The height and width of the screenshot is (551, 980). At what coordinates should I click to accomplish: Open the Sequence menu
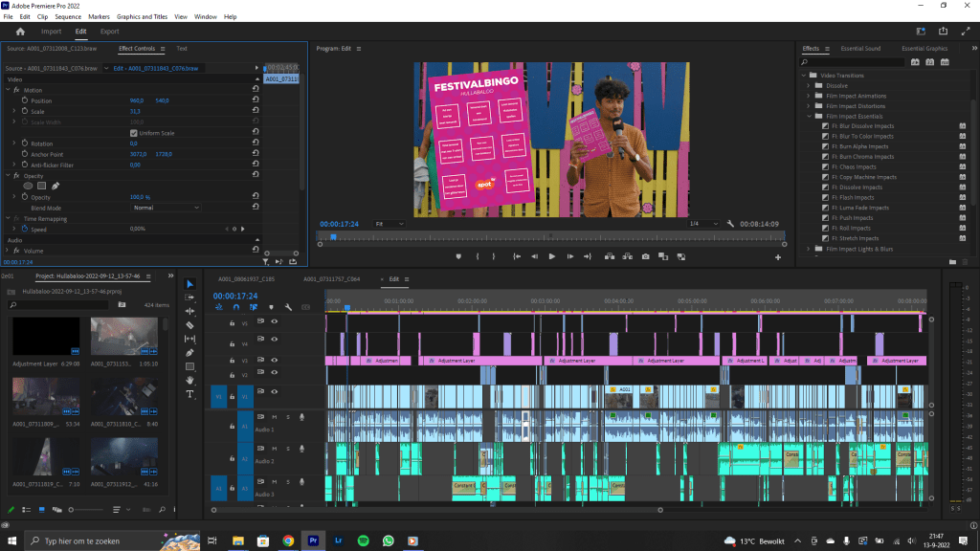pyautogui.click(x=68, y=16)
